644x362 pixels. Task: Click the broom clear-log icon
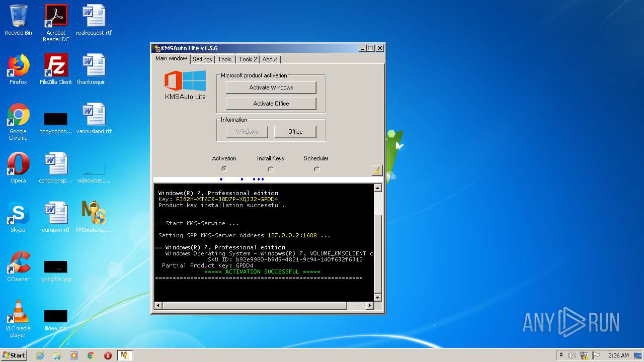(377, 170)
